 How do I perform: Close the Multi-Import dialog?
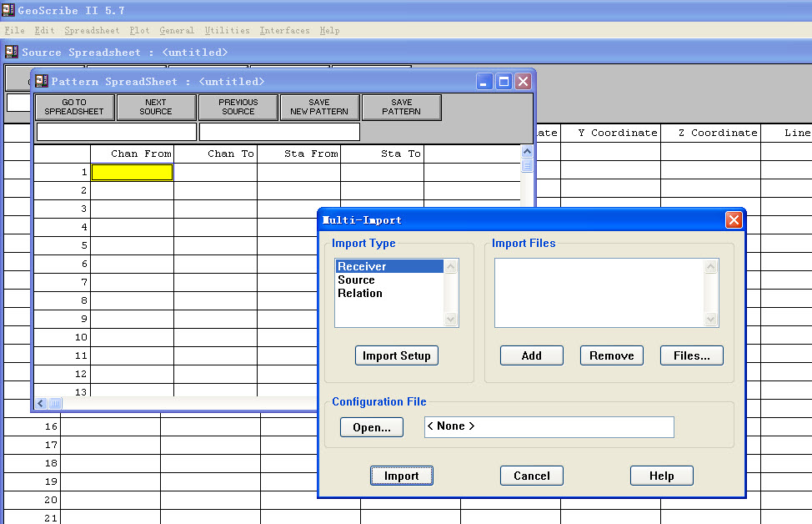point(734,219)
